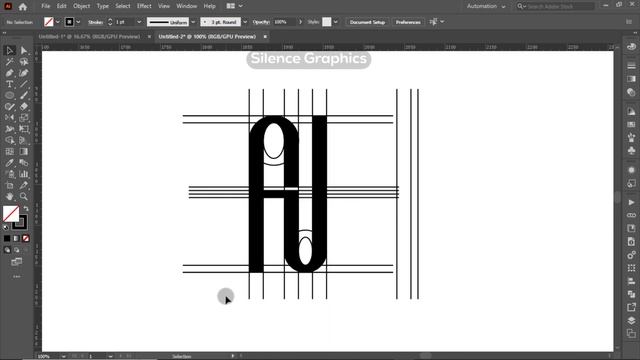Select the Line Segment tool
The width and height of the screenshot is (640, 360).
[24, 84]
